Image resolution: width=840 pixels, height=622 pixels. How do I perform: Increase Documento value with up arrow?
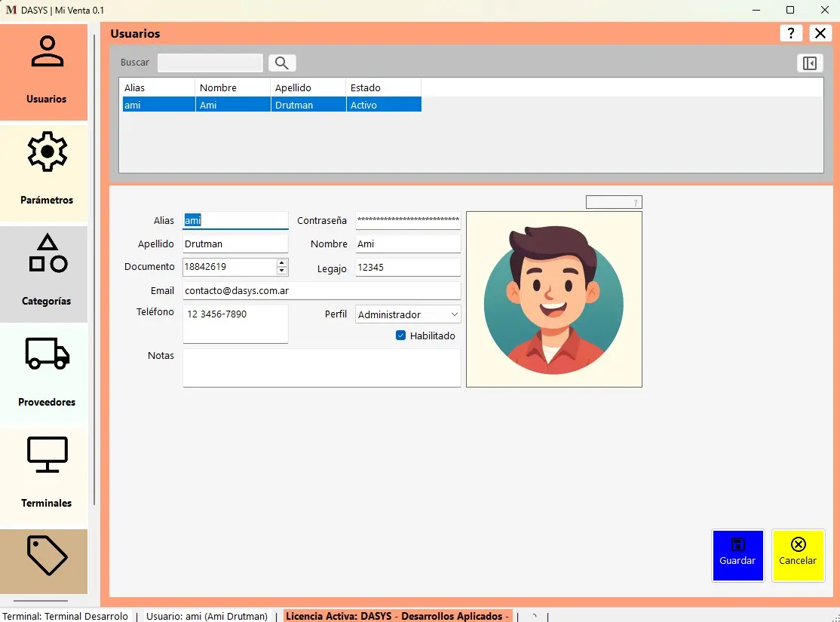click(282, 262)
